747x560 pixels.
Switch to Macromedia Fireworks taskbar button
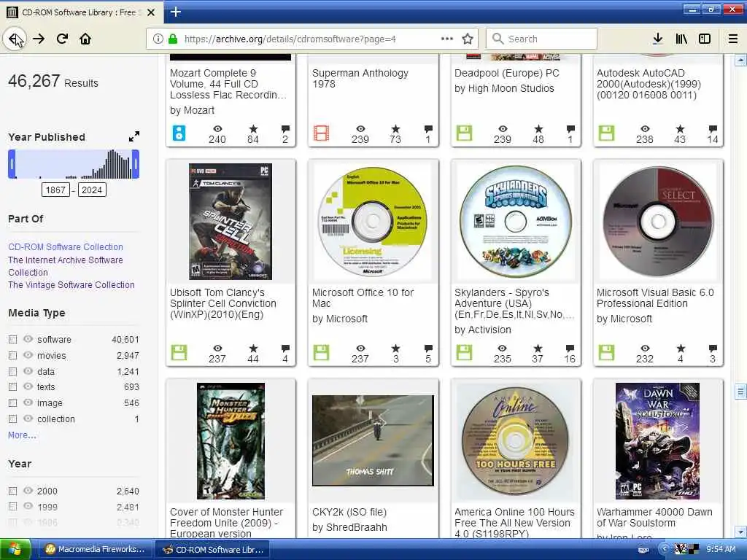click(96, 550)
